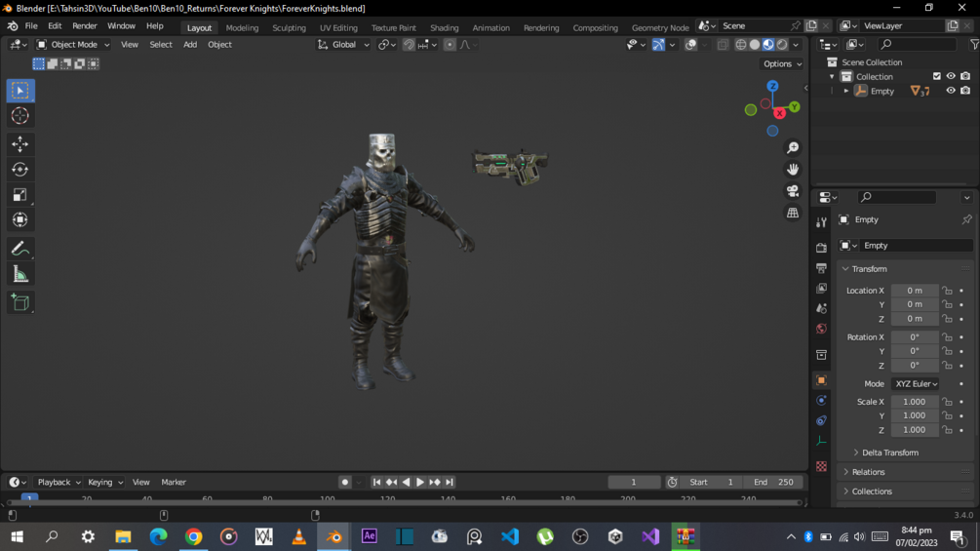The width and height of the screenshot is (980, 551).
Task: Open the Physics properties tab
Action: [x=821, y=401]
